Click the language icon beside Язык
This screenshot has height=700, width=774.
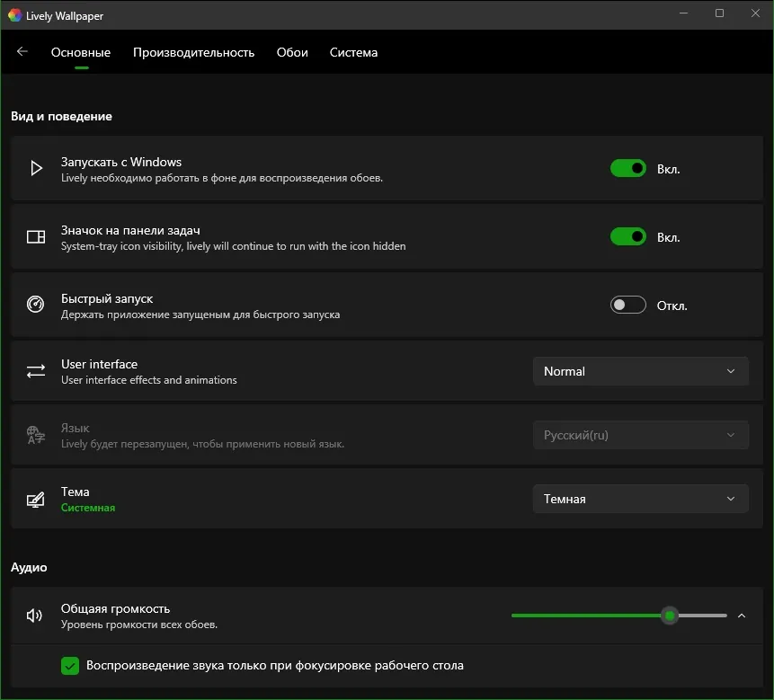tap(36, 435)
